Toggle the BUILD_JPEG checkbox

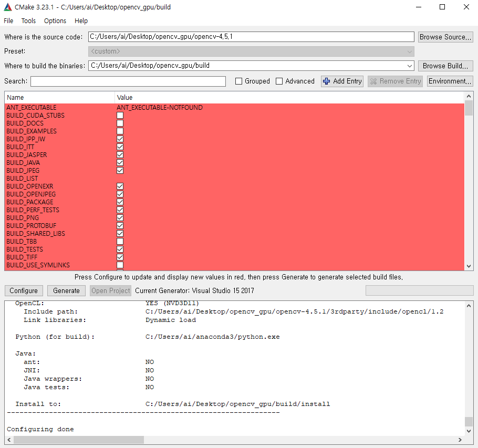point(120,170)
